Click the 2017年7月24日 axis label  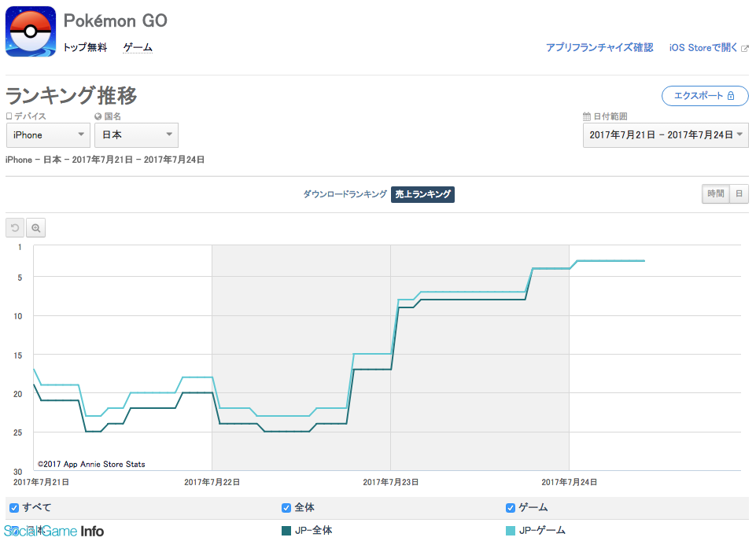click(x=569, y=482)
